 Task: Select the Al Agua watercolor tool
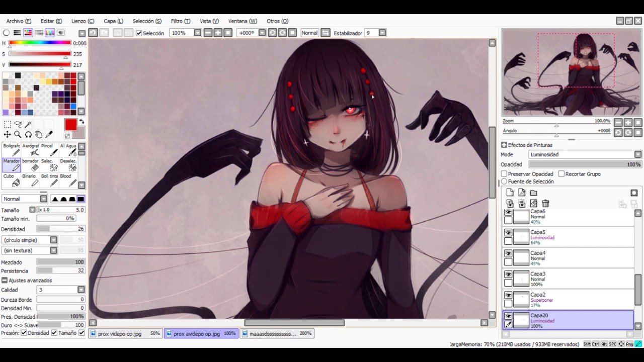(x=68, y=150)
